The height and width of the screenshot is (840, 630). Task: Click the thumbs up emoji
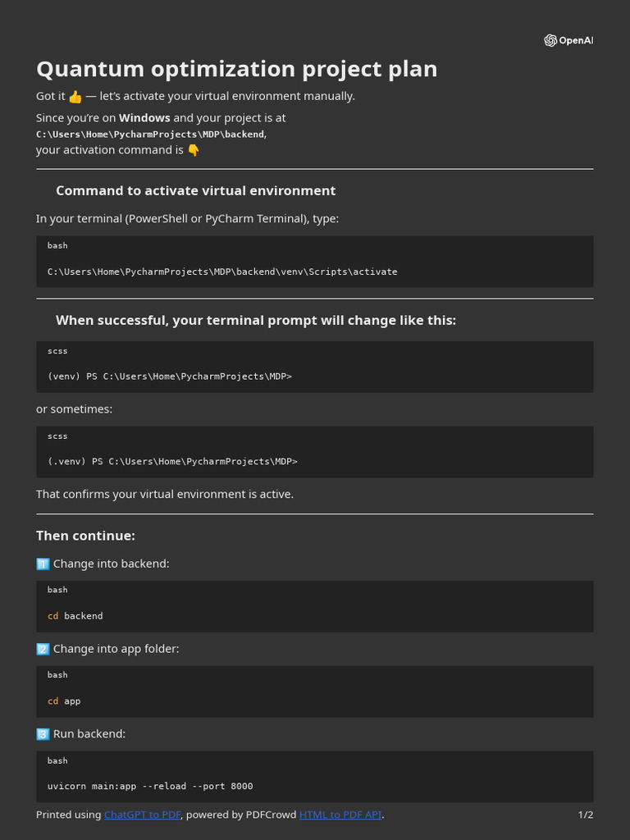tap(75, 97)
